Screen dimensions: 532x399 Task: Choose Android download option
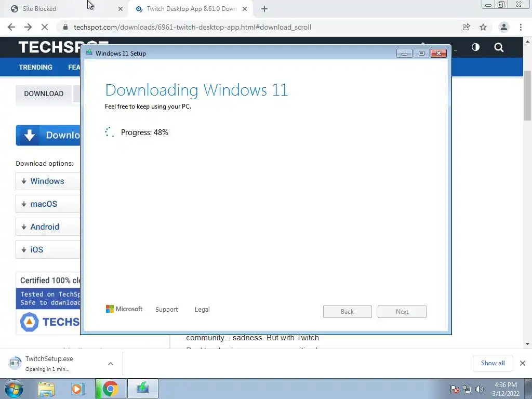point(48,227)
